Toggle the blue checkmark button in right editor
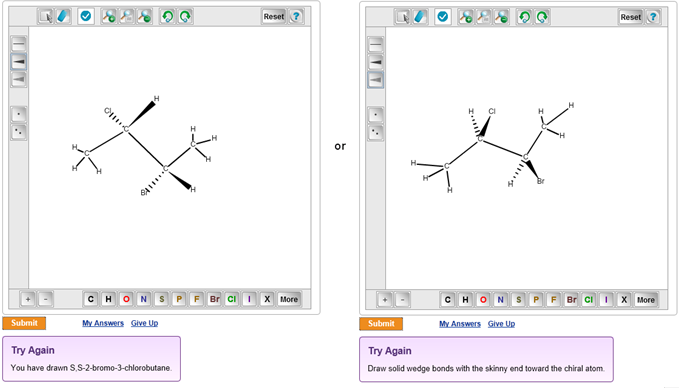Screen dimensions: 679x388 point(443,17)
